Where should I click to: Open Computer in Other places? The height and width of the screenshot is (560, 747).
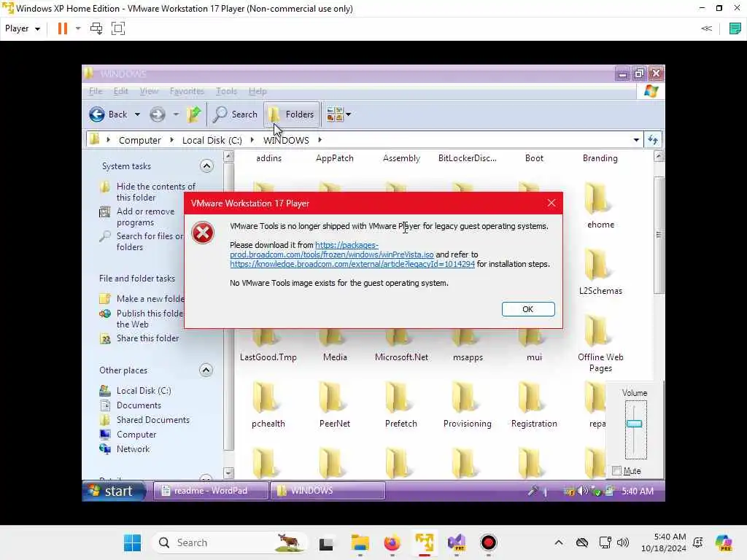pos(136,435)
